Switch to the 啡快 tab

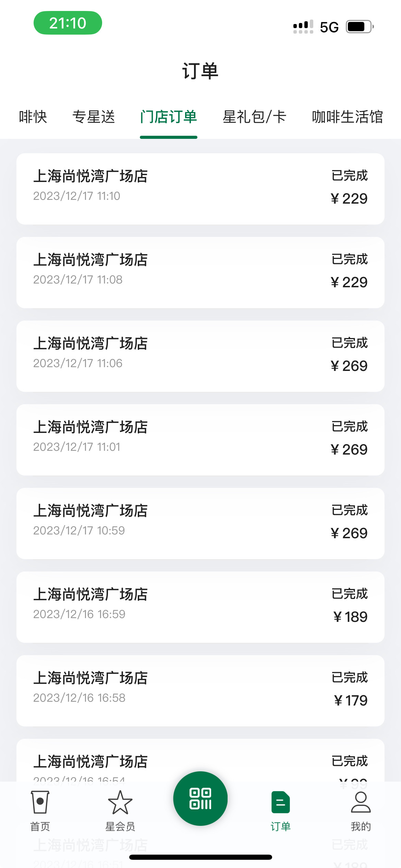[33, 117]
